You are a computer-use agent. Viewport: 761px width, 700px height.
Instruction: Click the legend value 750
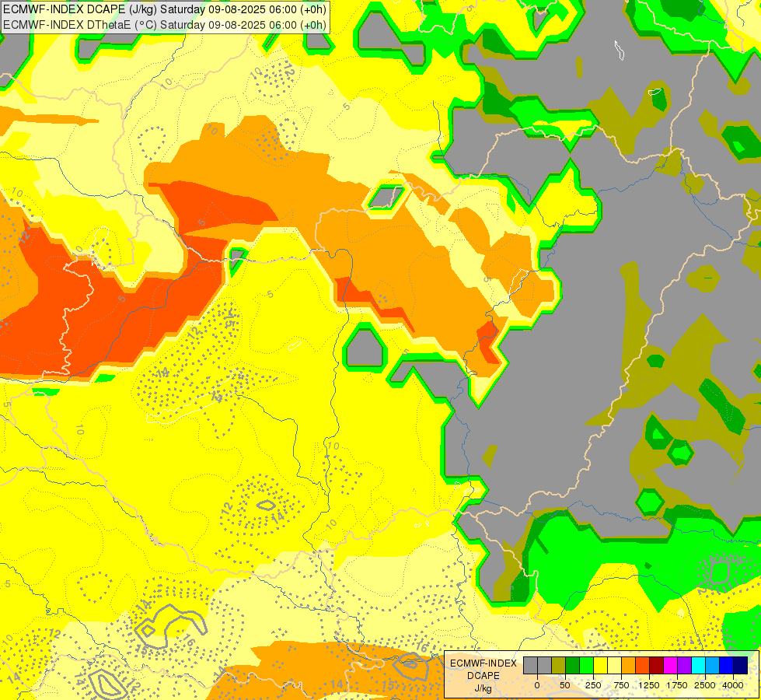click(621, 685)
